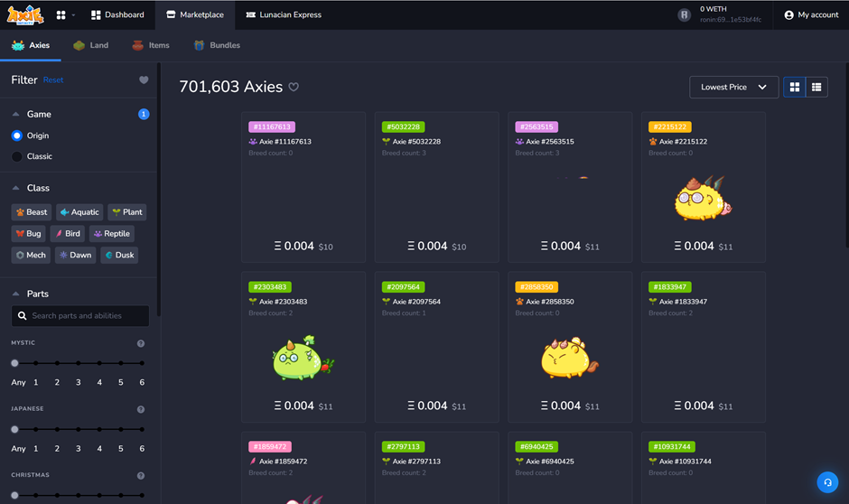Toggle the Beast class filter
The height and width of the screenshot is (504, 849).
(32, 212)
